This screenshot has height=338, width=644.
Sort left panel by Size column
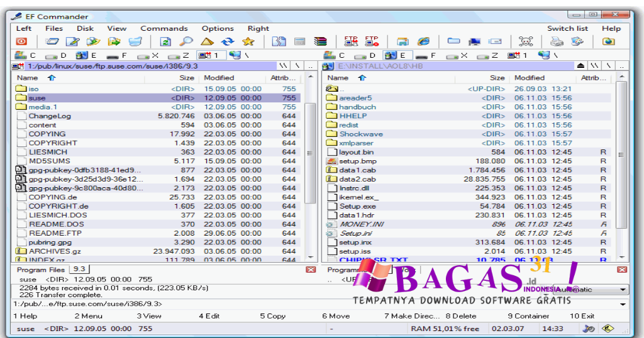171,77
